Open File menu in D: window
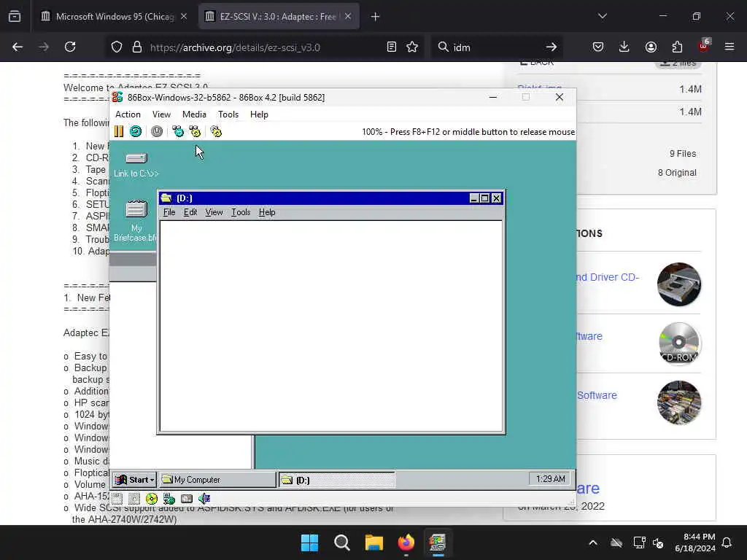The height and width of the screenshot is (560, 747). [x=169, y=212]
